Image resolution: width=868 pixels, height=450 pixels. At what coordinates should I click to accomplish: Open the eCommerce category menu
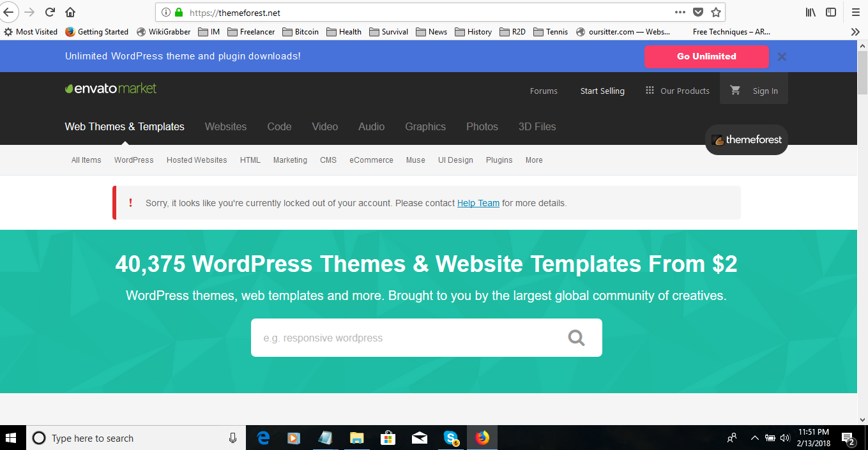coord(371,160)
